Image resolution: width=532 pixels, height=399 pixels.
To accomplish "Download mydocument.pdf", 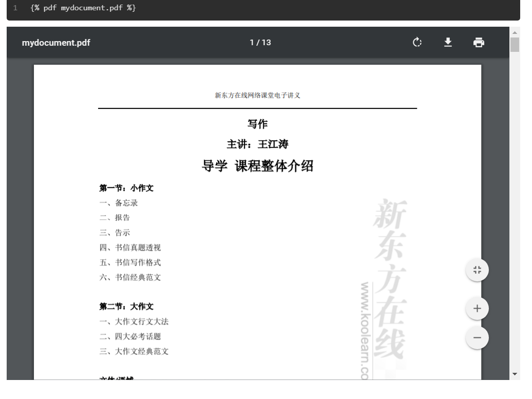I will tap(448, 43).
